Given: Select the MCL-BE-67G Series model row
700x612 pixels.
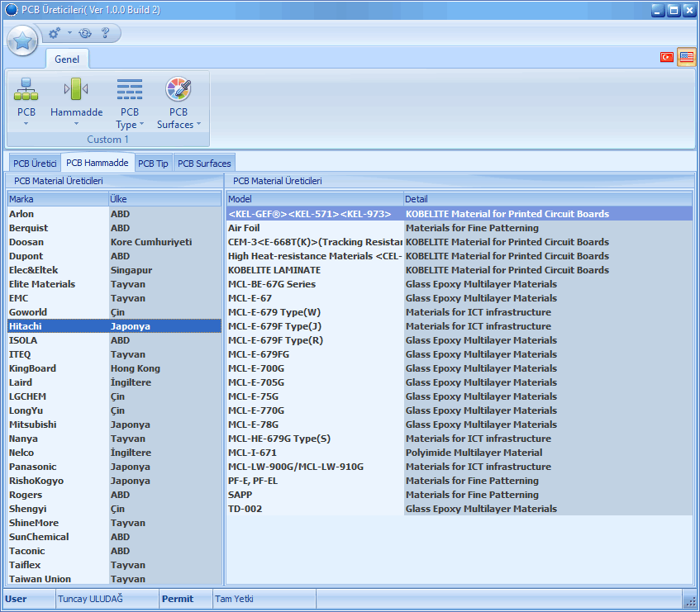Looking at the screenshot, I should tap(460, 284).
